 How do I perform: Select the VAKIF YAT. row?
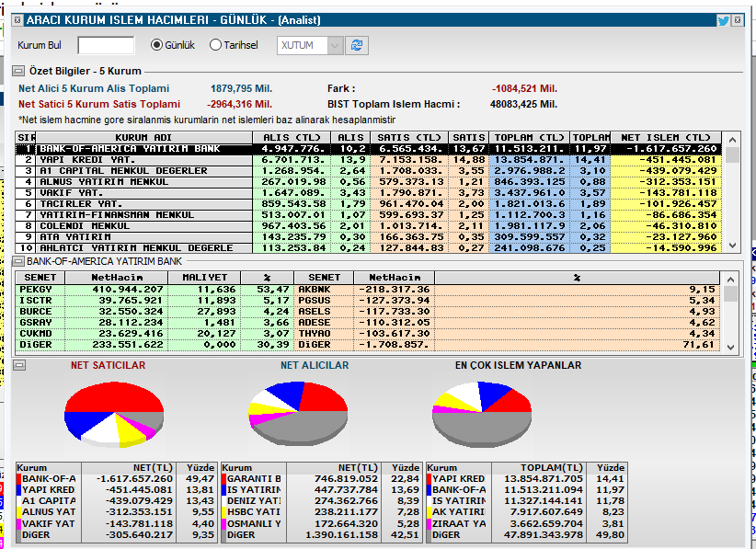coord(369,193)
